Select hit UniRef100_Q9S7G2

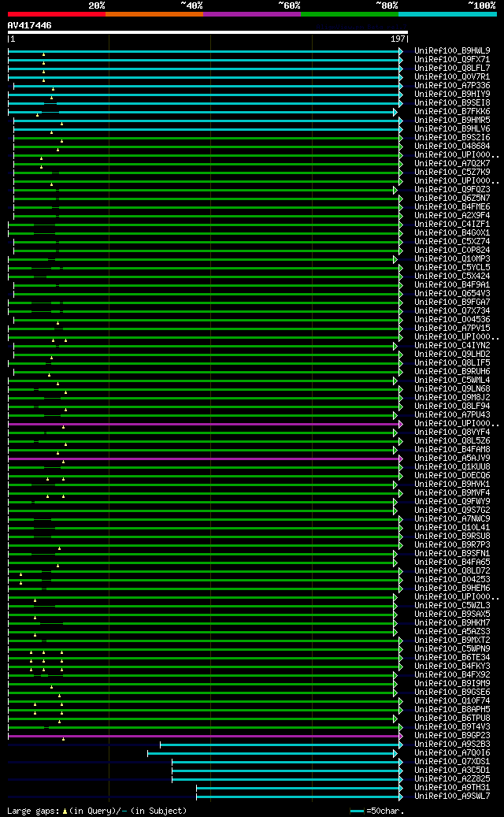click(x=452, y=510)
